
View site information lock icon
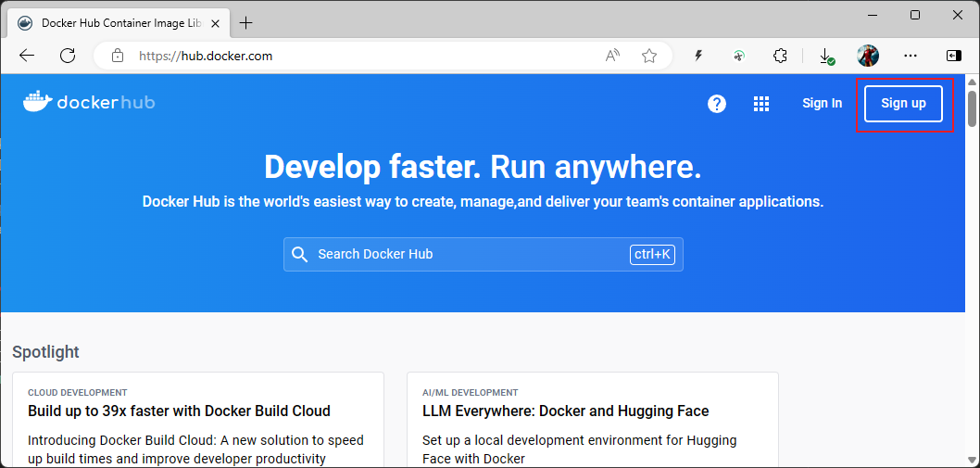(118, 56)
